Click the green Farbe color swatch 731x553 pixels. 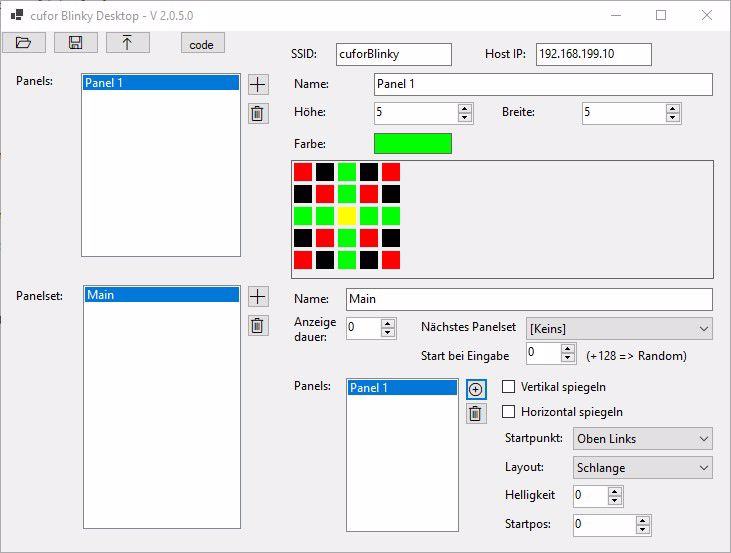pos(412,143)
